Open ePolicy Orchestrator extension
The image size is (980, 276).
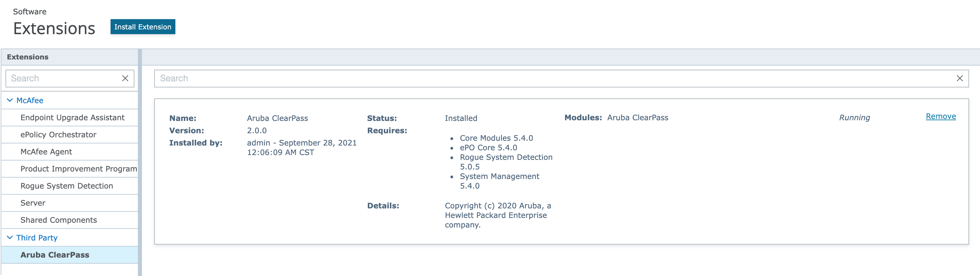pyautogui.click(x=70, y=134)
